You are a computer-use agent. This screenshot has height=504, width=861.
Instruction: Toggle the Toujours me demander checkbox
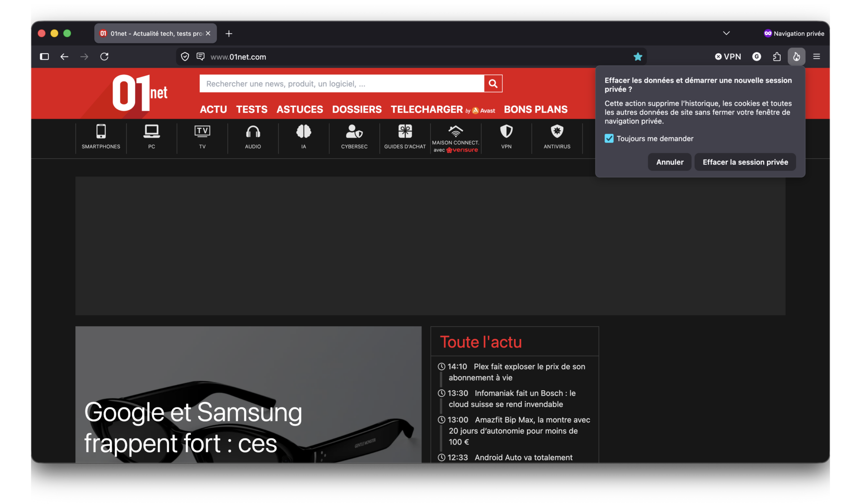609,138
